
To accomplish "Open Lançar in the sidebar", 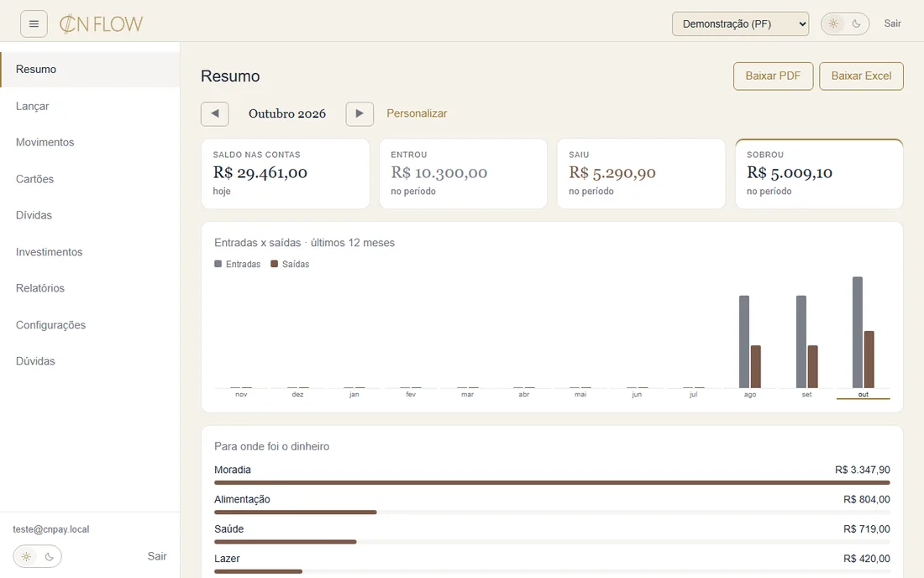I will (90, 106).
